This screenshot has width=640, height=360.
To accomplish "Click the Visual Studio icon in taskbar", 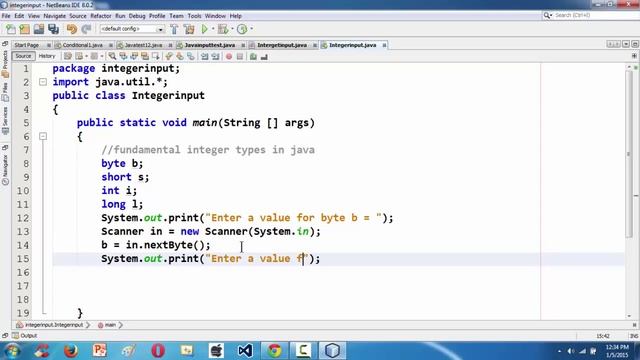I will (245, 351).
